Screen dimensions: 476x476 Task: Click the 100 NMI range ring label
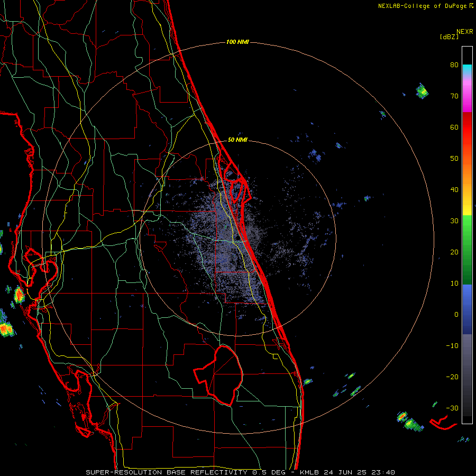pos(237,42)
